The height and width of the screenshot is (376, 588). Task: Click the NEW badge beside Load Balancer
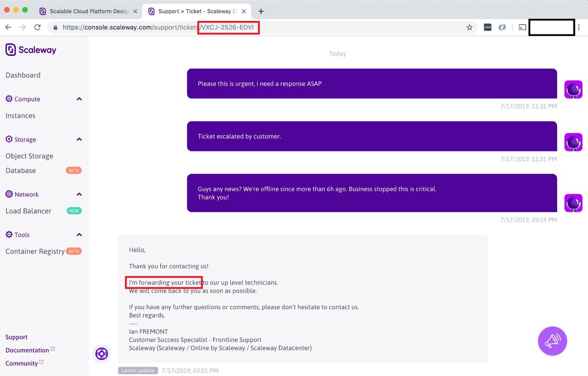point(74,211)
